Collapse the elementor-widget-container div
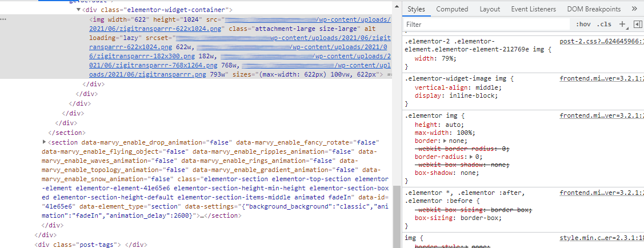The height and width of the screenshot is (248, 644). 78,10
